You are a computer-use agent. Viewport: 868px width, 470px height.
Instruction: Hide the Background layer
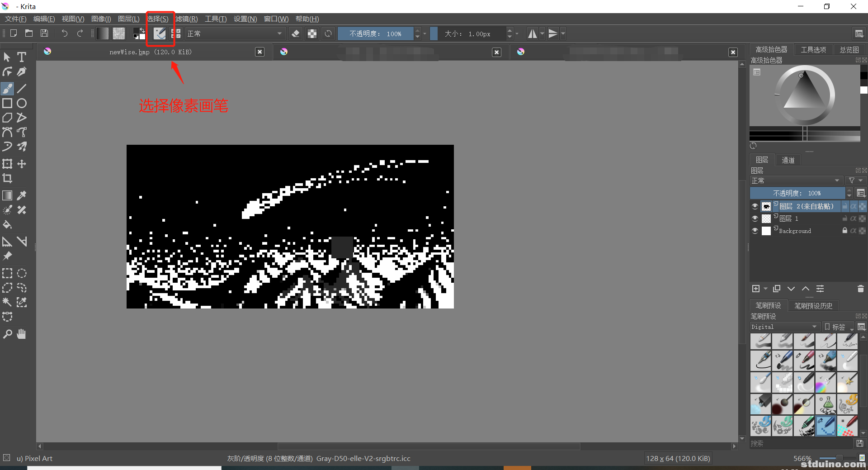click(755, 231)
